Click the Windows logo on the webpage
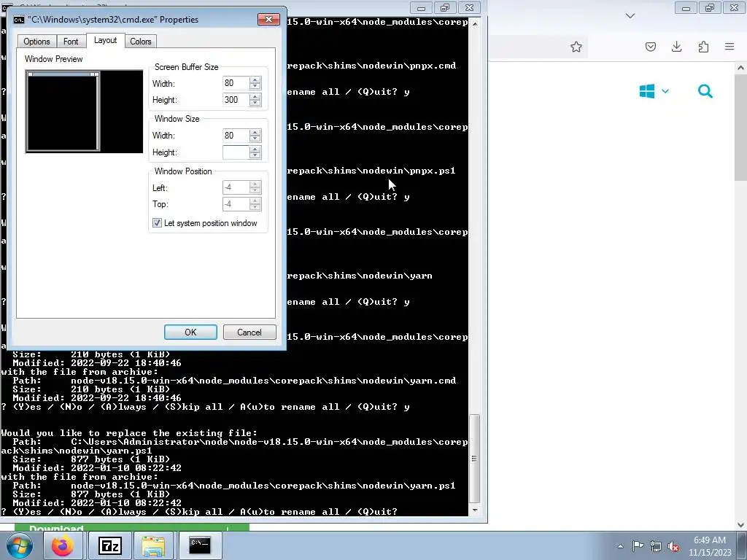This screenshot has height=560, width=747. pyautogui.click(x=646, y=91)
